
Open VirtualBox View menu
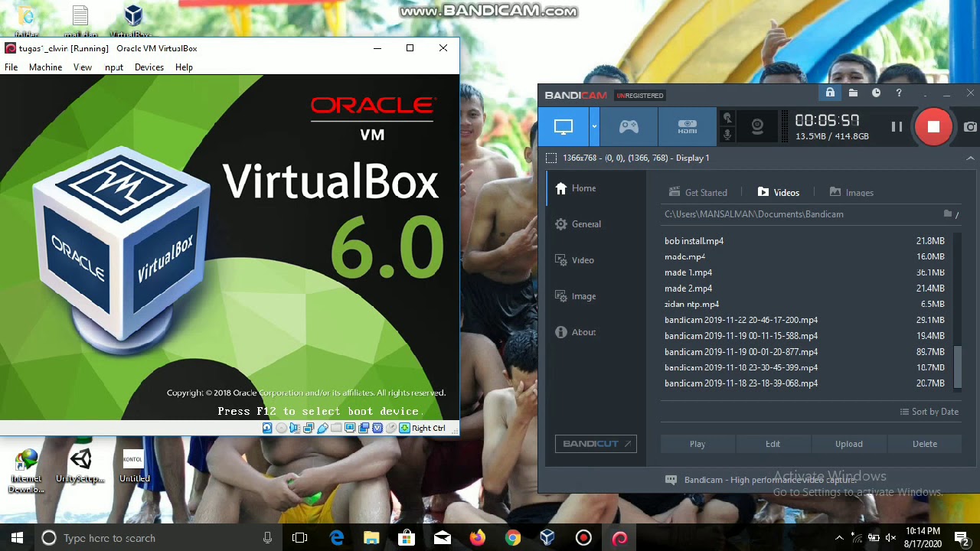click(83, 67)
